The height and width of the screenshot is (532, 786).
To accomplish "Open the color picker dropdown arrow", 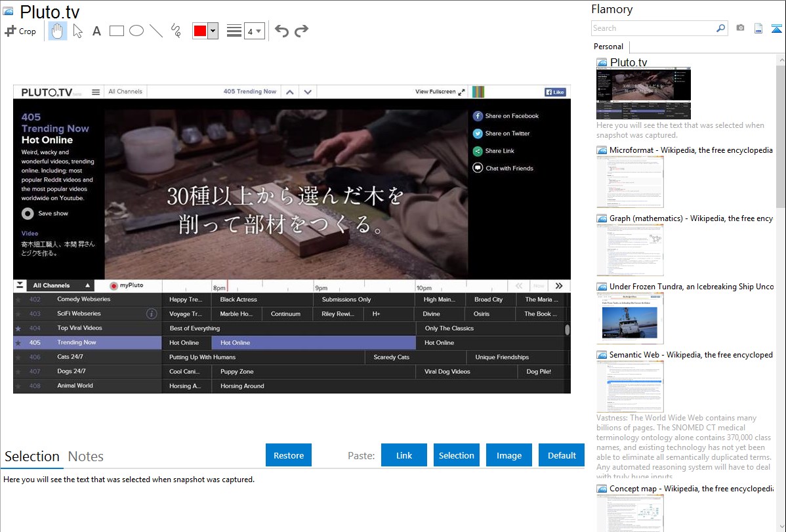I will pyautogui.click(x=213, y=31).
